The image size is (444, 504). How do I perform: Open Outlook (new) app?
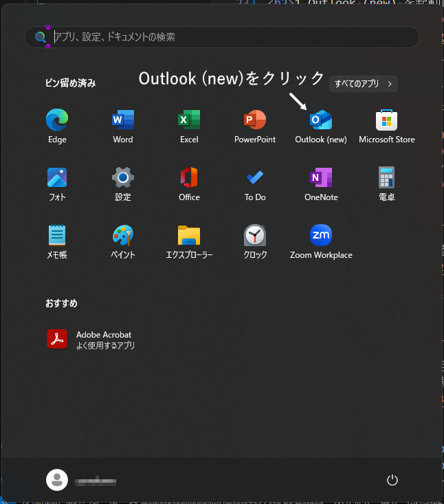(x=321, y=127)
